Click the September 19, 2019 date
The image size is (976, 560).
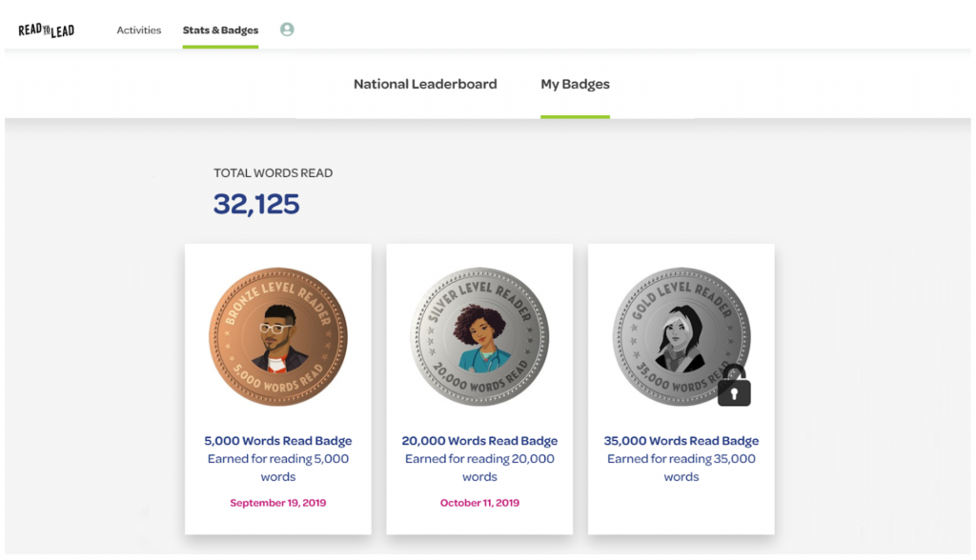pyautogui.click(x=278, y=503)
